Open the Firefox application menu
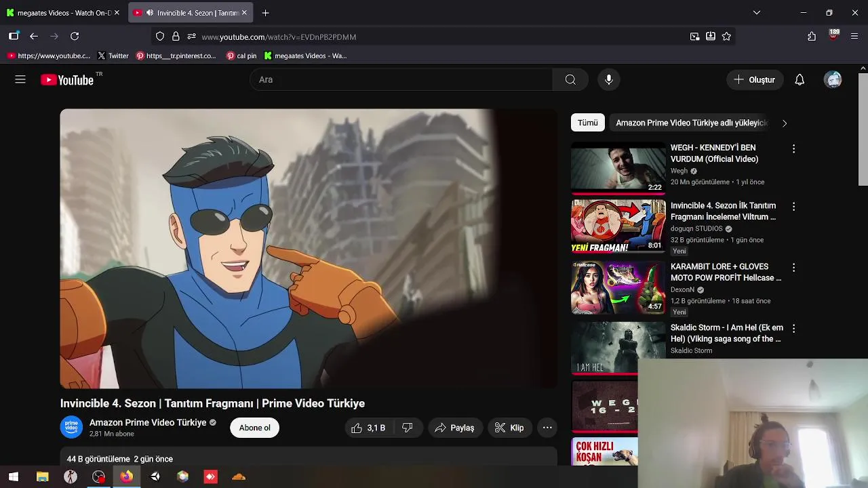Screen dimensions: 868x488 [854, 37]
